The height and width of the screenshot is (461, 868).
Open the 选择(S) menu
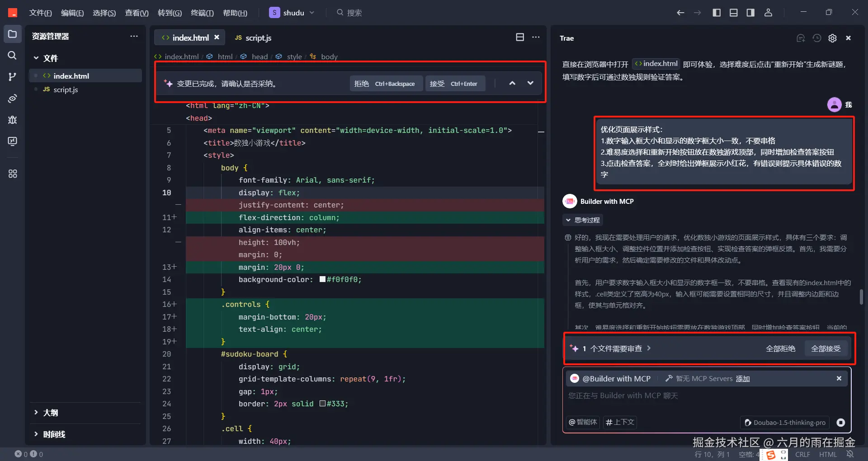(x=104, y=13)
